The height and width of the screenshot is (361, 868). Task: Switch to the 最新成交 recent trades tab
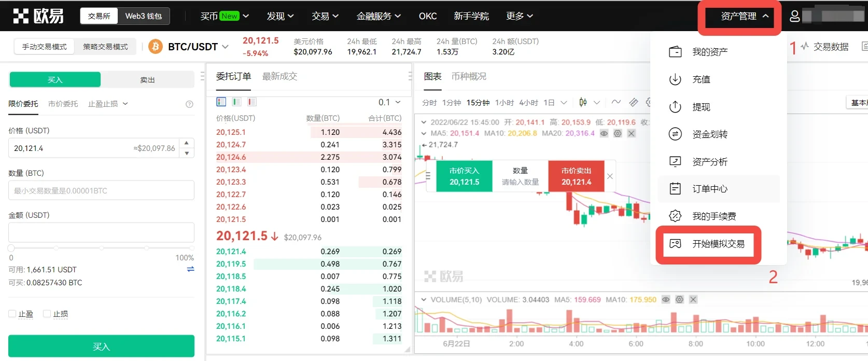coord(279,76)
